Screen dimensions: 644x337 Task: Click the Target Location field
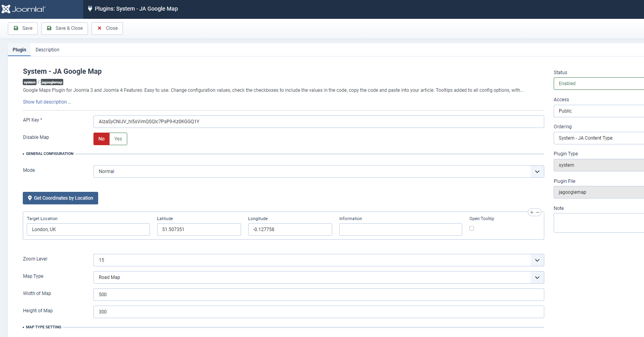click(x=88, y=230)
